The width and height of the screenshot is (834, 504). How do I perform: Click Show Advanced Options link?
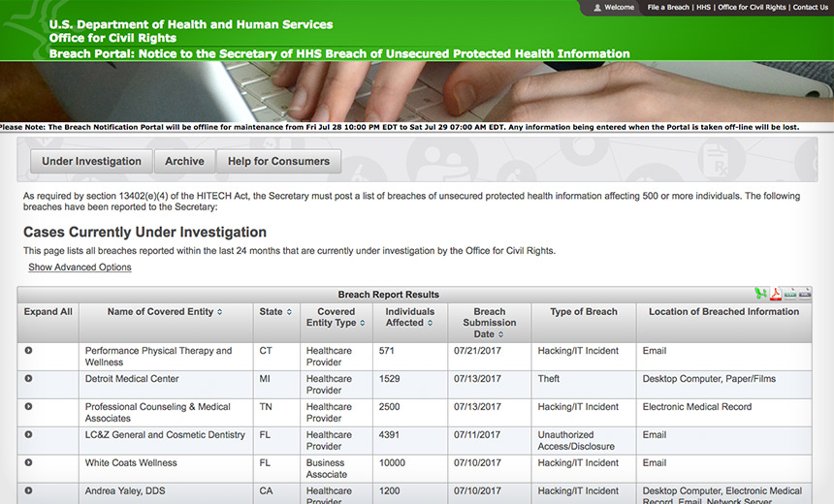(80, 267)
